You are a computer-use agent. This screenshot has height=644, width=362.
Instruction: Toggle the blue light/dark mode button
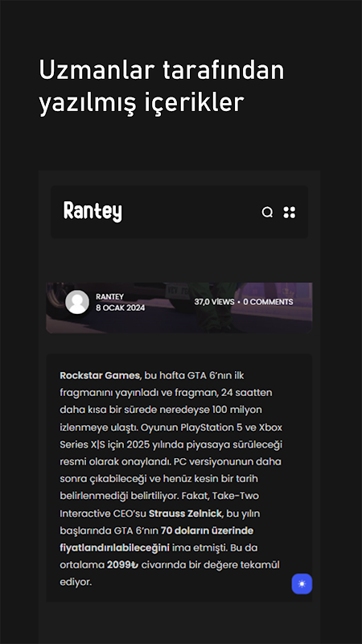click(x=302, y=584)
